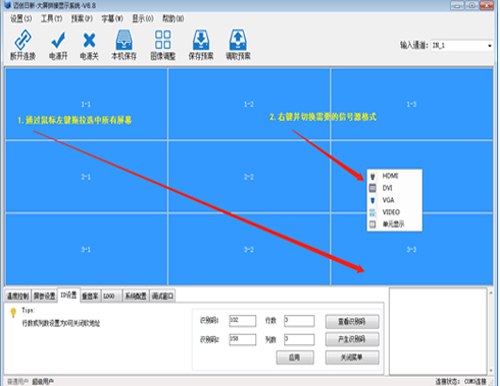Screen dimensions: 500x386
Task: Switch to the 调试窗口 tab
Action: click(163, 296)
